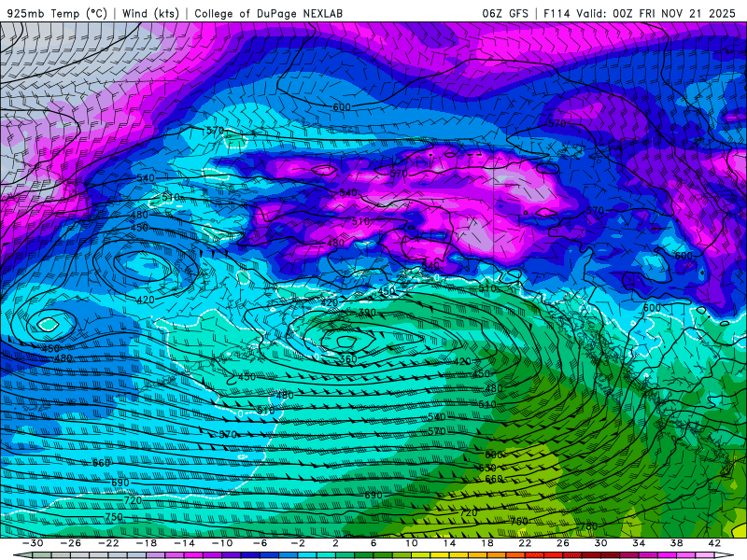Click the "Wind (kts)" header label
747x560 pixels.
point(150,13)
